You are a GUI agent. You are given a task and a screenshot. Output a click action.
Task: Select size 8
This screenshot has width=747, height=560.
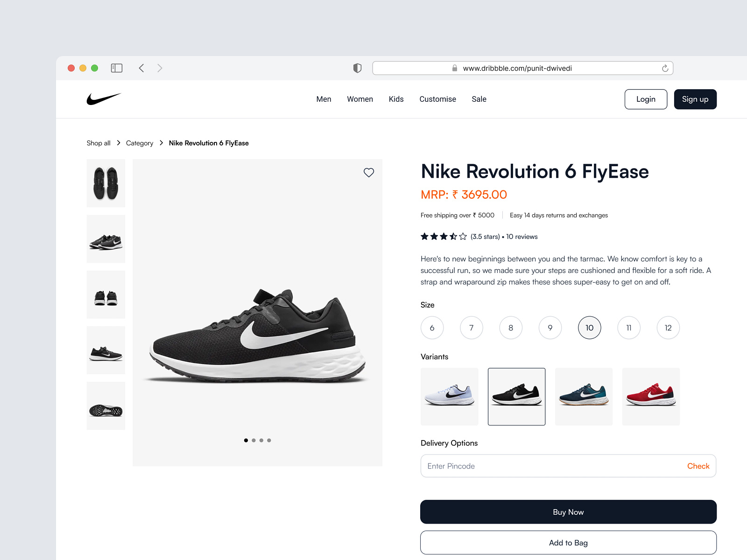pos(510,328)
